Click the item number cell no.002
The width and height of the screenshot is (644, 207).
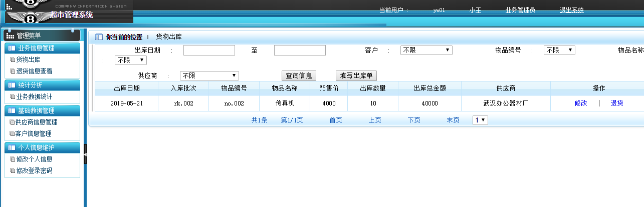[234, 103]
